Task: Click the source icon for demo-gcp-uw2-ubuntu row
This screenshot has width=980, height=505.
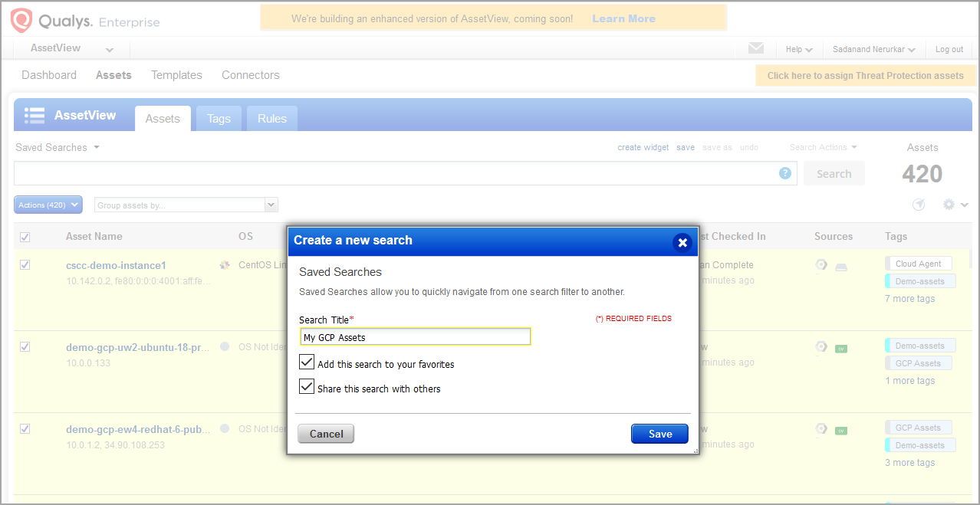Action: [821, 347]
